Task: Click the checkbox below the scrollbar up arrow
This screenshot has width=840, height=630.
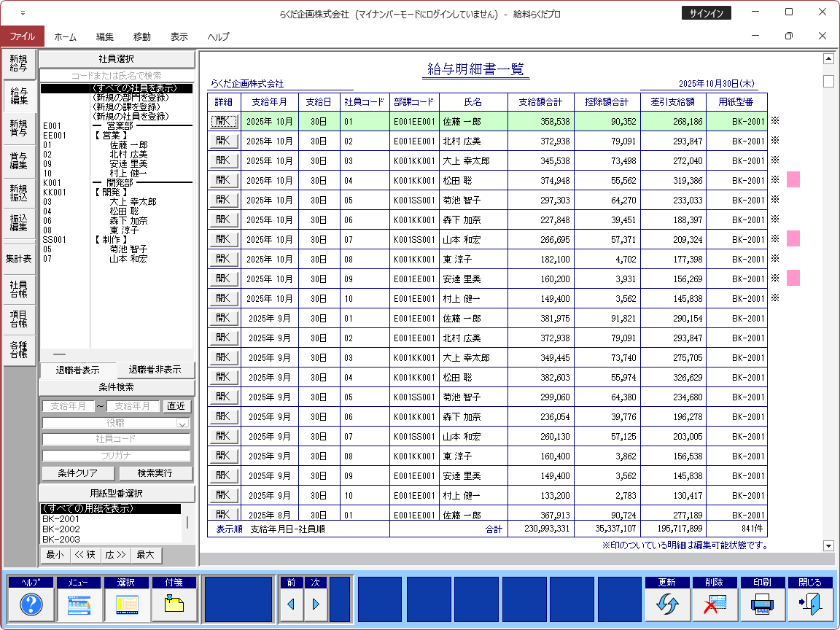Action: point(828,81)
